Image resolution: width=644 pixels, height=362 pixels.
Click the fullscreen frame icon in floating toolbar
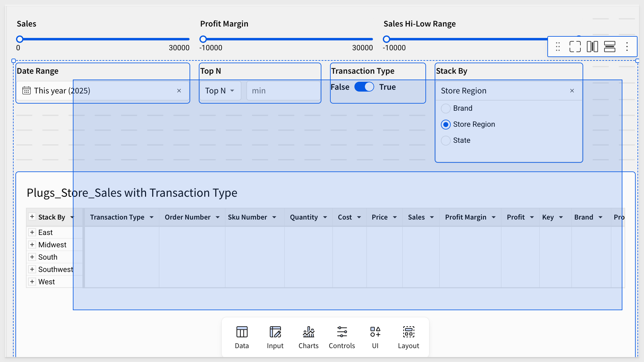pyautogui.click(x=575, y=47)
